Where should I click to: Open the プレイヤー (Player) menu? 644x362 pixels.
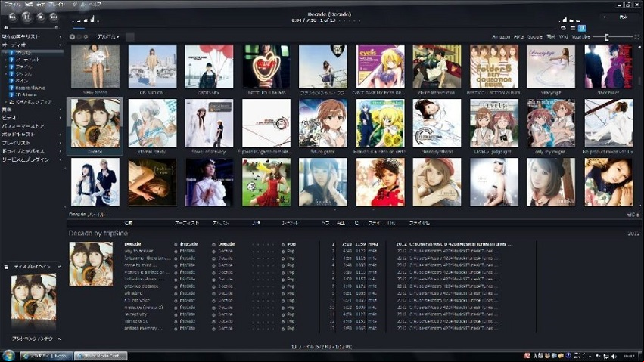pos(57,4)
